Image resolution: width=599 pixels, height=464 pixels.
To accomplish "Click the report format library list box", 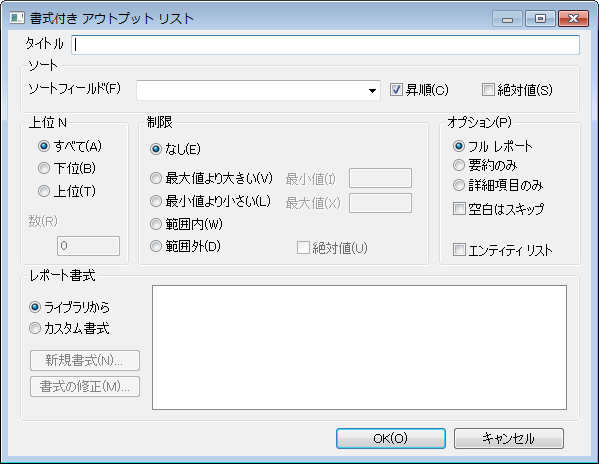I will (x=359, y=347).
